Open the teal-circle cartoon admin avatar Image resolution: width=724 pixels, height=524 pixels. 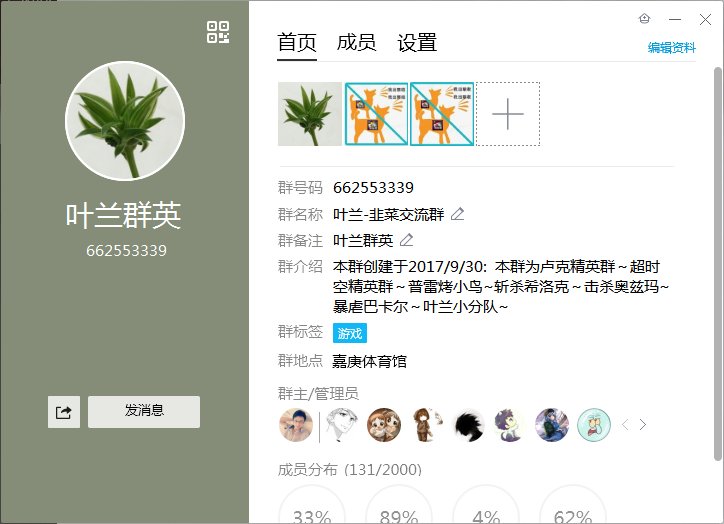pos(594,425)
